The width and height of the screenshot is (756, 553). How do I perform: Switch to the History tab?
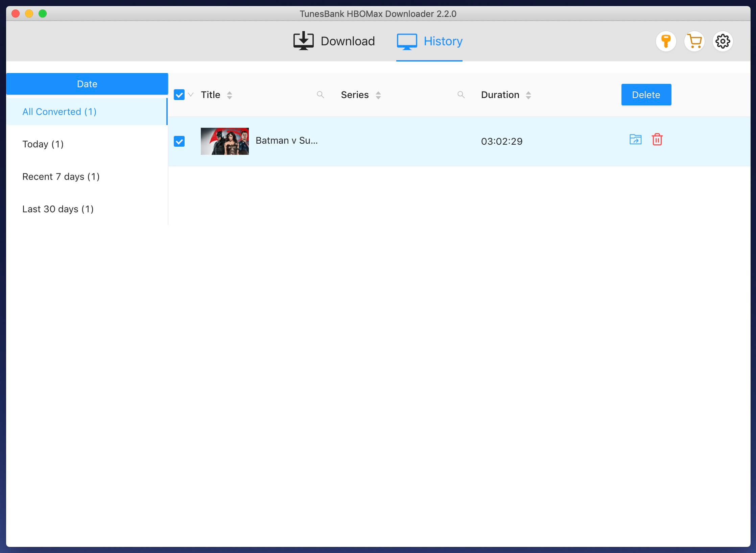click(429, 41)
